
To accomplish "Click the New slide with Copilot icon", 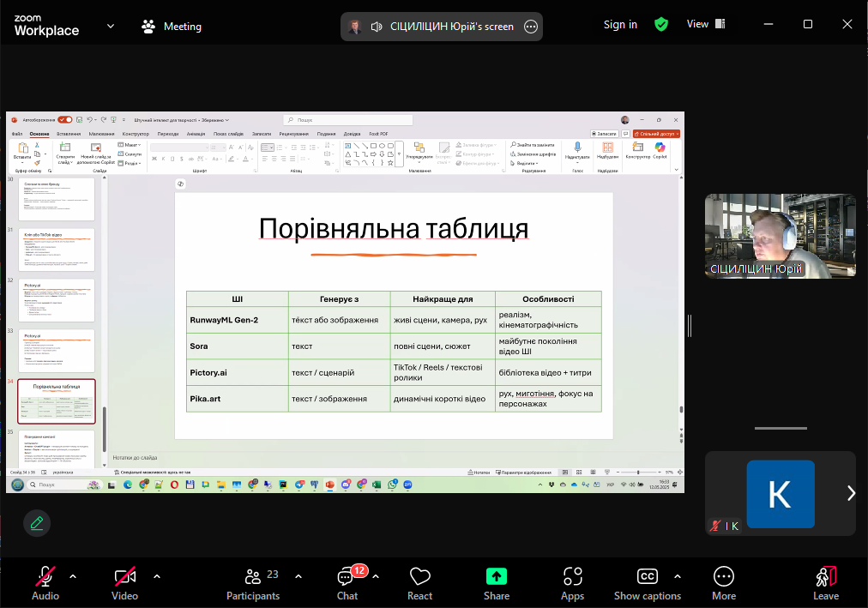I will click(96, 147).
